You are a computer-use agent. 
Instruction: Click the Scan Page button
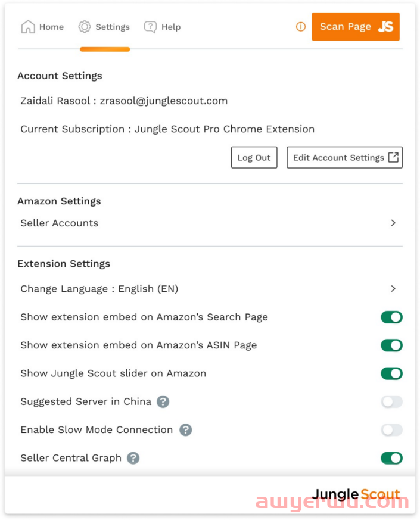356,27
